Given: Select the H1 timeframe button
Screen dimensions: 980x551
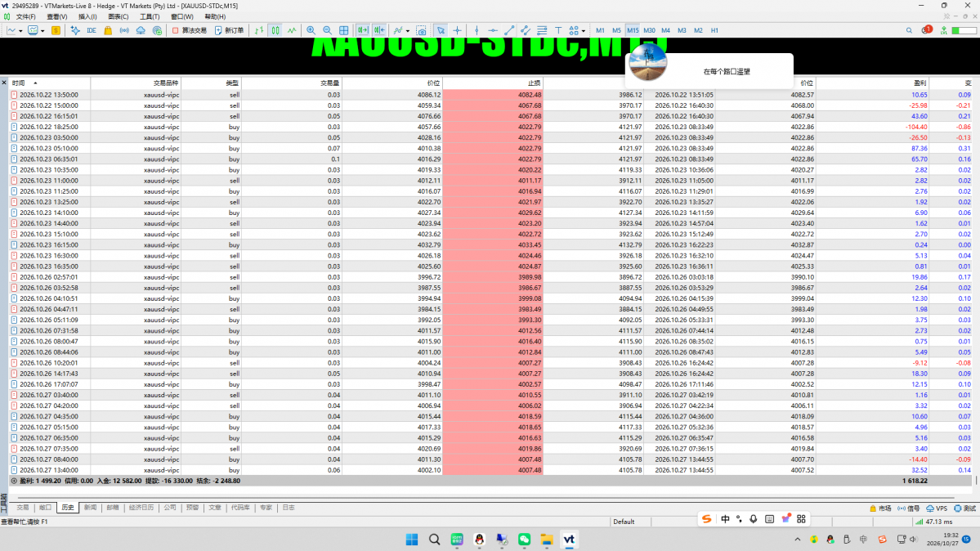Looking at the screenshot, I should pyautogui.click(x=714, y=30).
